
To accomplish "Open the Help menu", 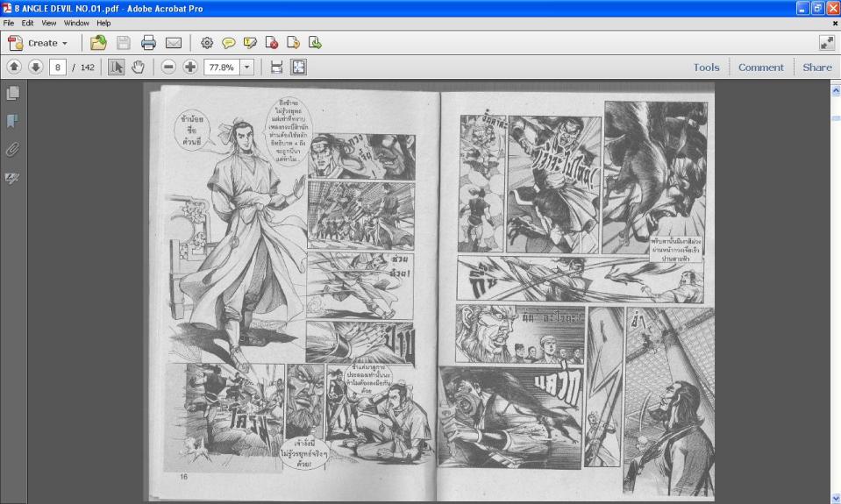I will (x=103, y=23).
